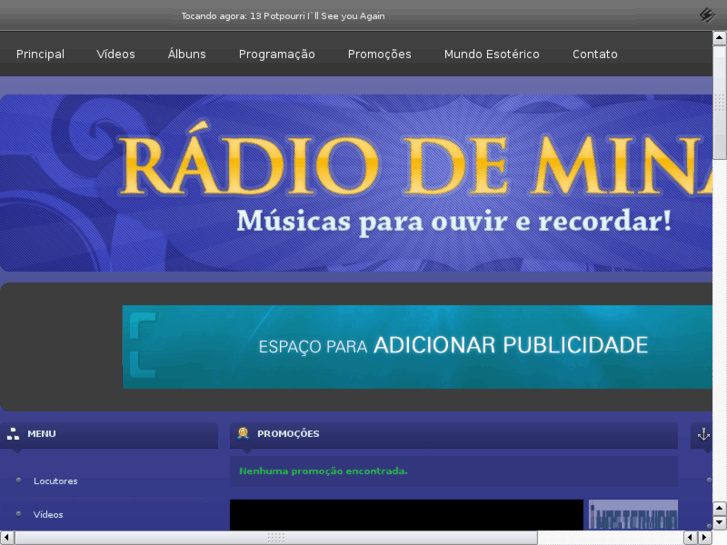This screenshot has height=545, width=727.
Task: Click the 'Nenhuma promoção encontrada.' message
Action: tap(323, 471)
